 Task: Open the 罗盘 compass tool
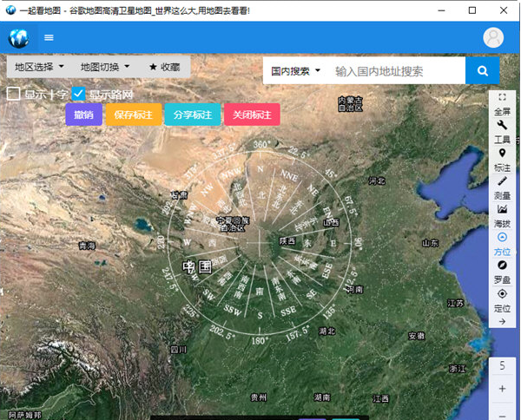[502, 265]
